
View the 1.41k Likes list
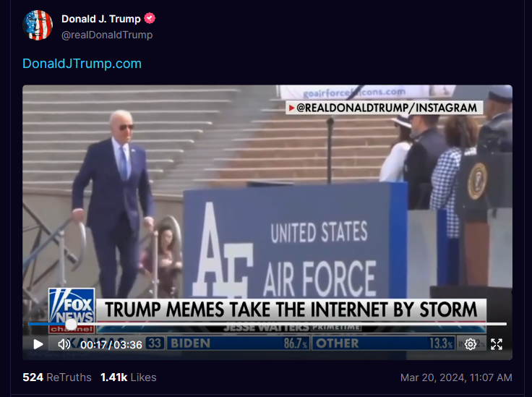click(x=128, y=377)
